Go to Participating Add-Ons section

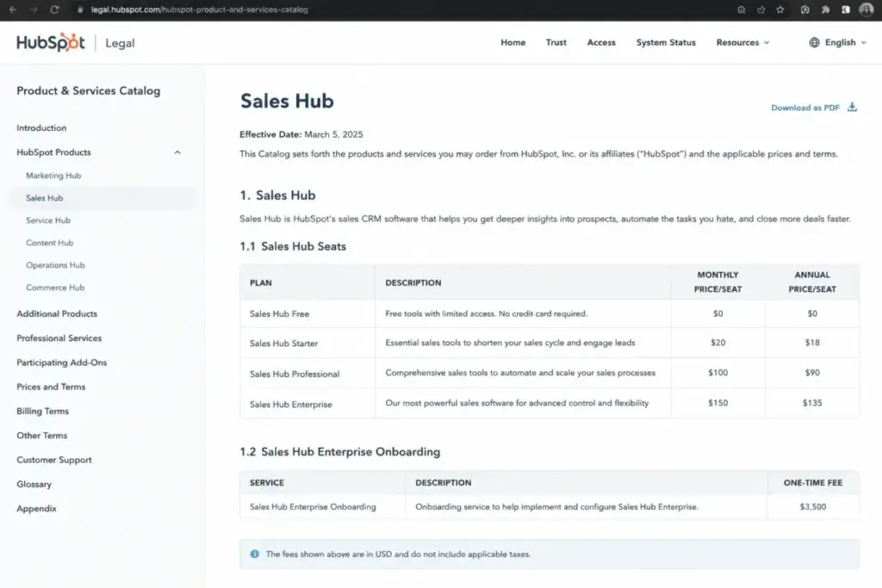point(62,362)
